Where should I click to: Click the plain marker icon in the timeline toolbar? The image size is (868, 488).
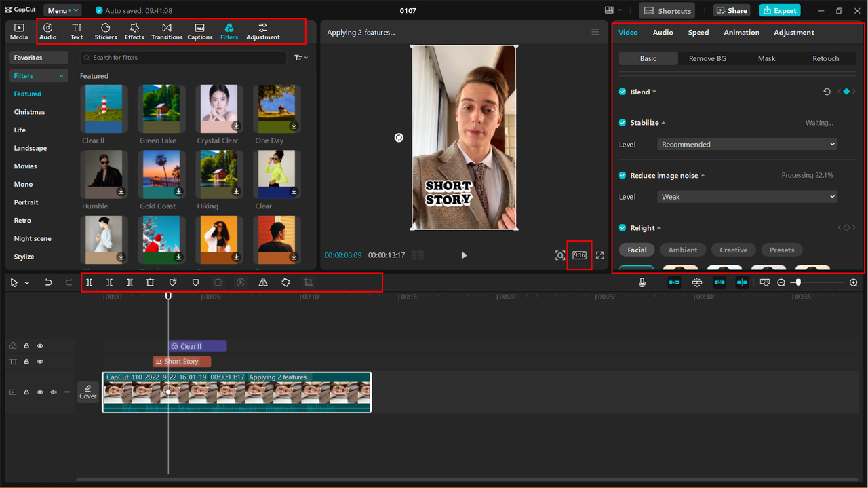[x=195, y=282]
